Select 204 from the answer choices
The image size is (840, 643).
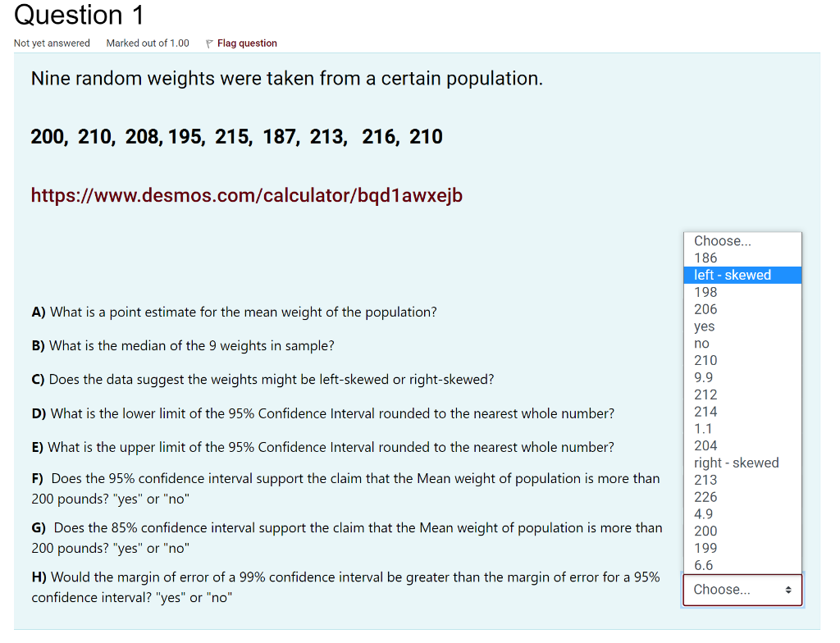pyautogui.click(x=704, y=445)
